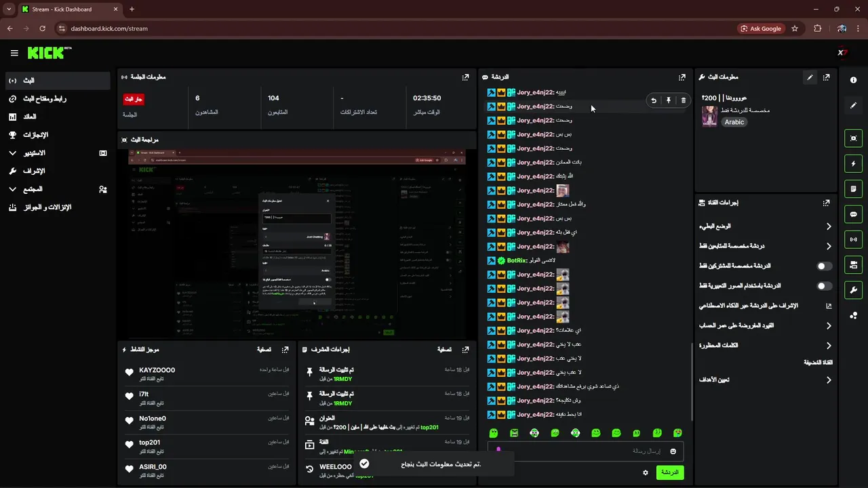Viewport: 868px width, 488px height.
Task: Click the stream category cover thumbnail
Action: click(x=709, y=116)
